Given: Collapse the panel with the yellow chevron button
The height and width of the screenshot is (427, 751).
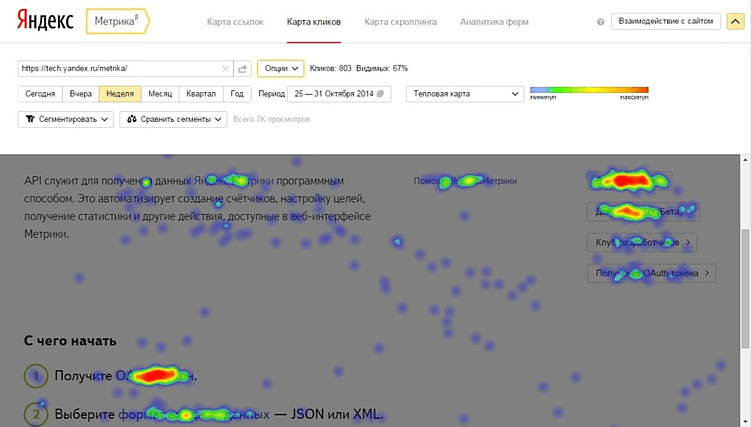Looking at the screenshot, I should [x=735, y=22].
